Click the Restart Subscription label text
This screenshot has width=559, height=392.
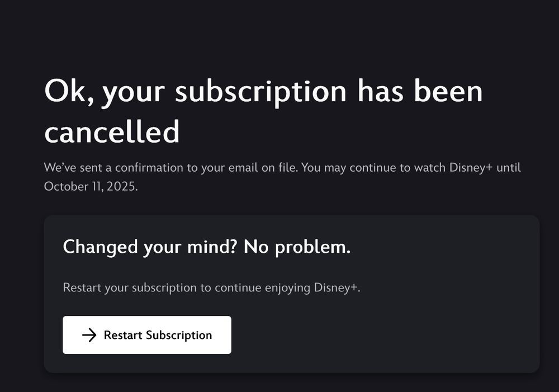coord(157,335)
